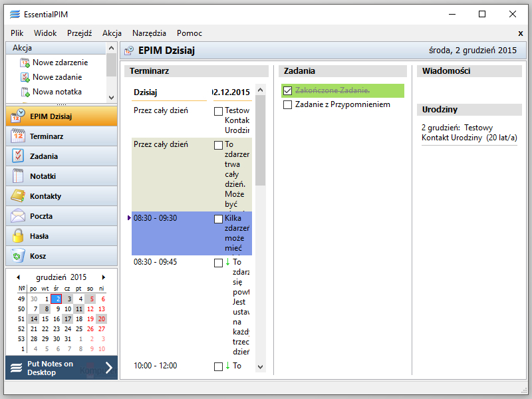532x399 pixels.
Task: Click week number 51 in mini calendar
Action: pyautogui.click(x=21, y=319)
